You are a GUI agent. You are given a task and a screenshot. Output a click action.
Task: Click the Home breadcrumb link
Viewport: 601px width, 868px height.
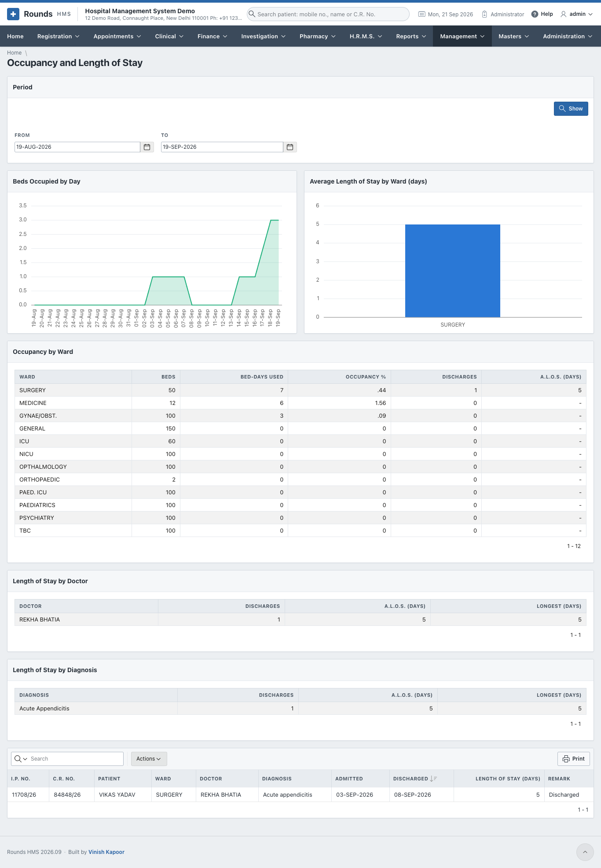tap(14, 53)
